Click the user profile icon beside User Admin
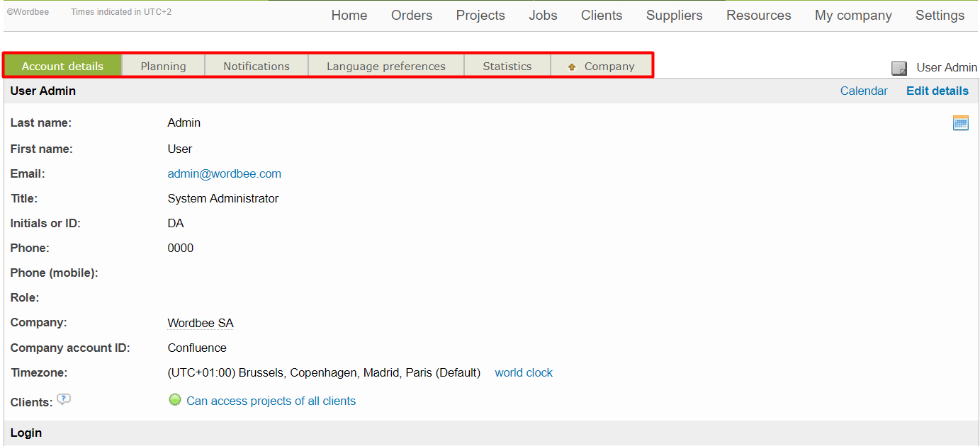 [899, 68]
